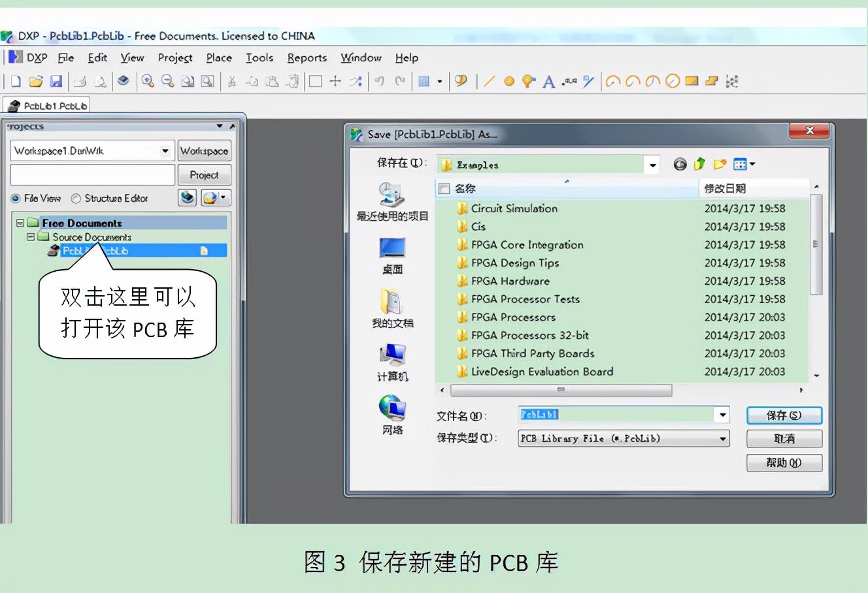Open the Project menu

pos(175,57)
